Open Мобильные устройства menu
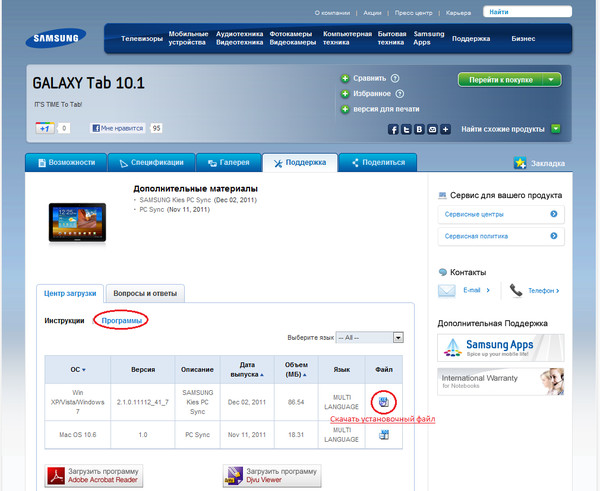Screen dimensions: 600x491 point(188,38)
